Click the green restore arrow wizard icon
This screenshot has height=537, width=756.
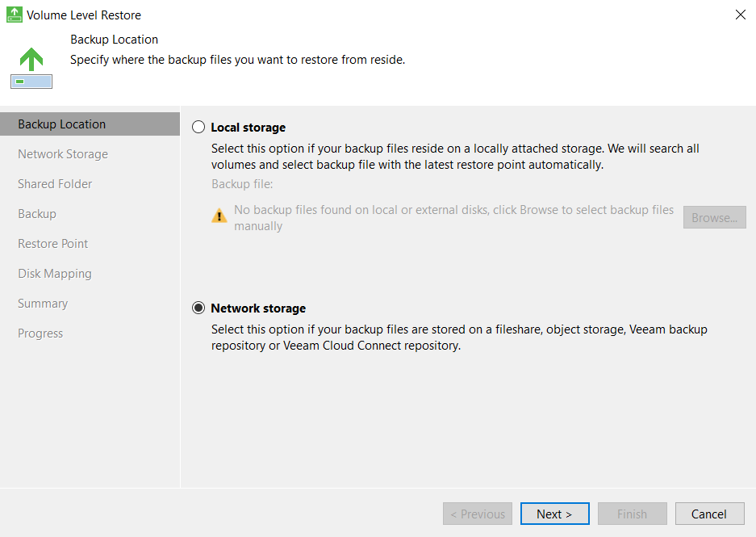tap(31, 67)
